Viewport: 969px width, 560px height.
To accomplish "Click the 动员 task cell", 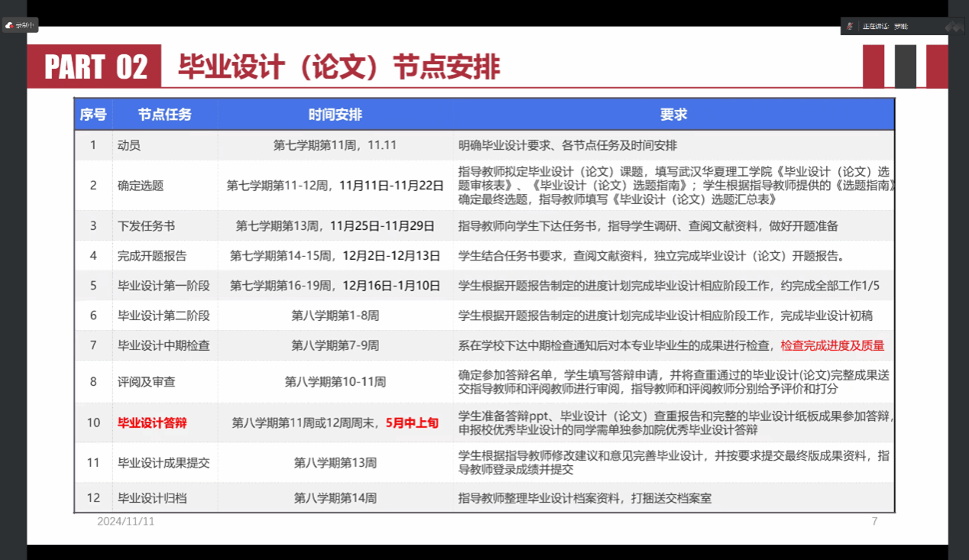I will pyautogui.click(x=129, y=145).
